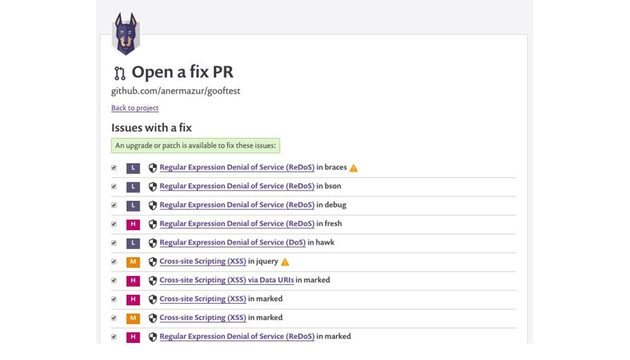Deselect the XSS in jquery checkbox

(x=114, y=262)
